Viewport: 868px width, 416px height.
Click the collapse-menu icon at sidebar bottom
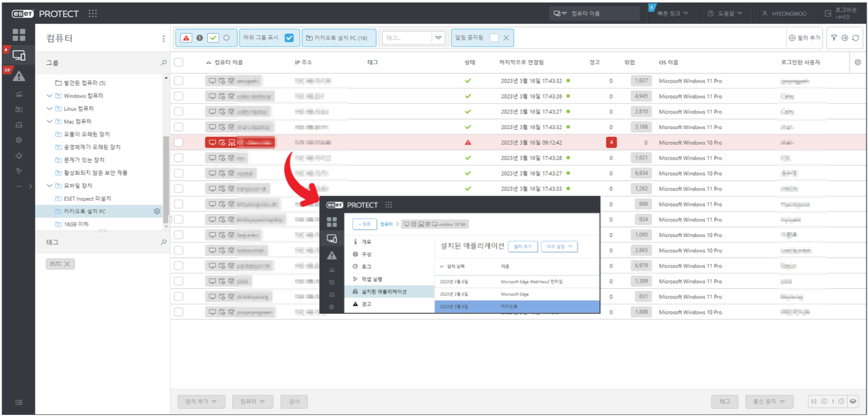pos(19,402)
